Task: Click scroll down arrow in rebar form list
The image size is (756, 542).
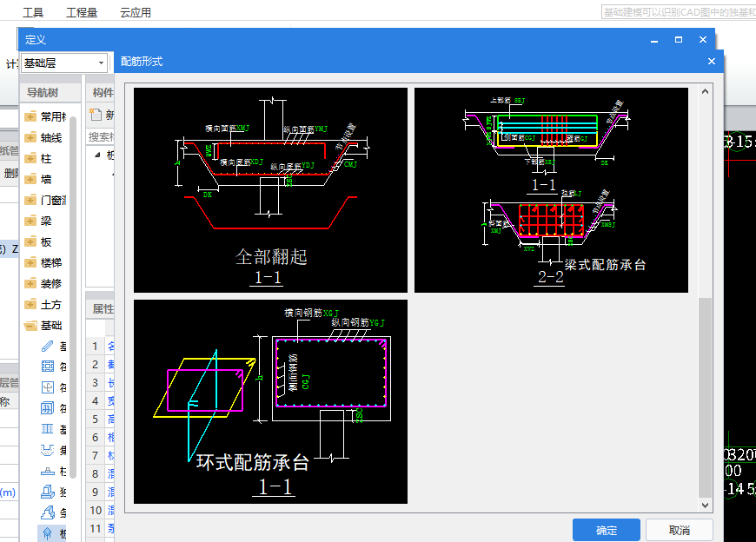Action: click(x=705, y=506)
